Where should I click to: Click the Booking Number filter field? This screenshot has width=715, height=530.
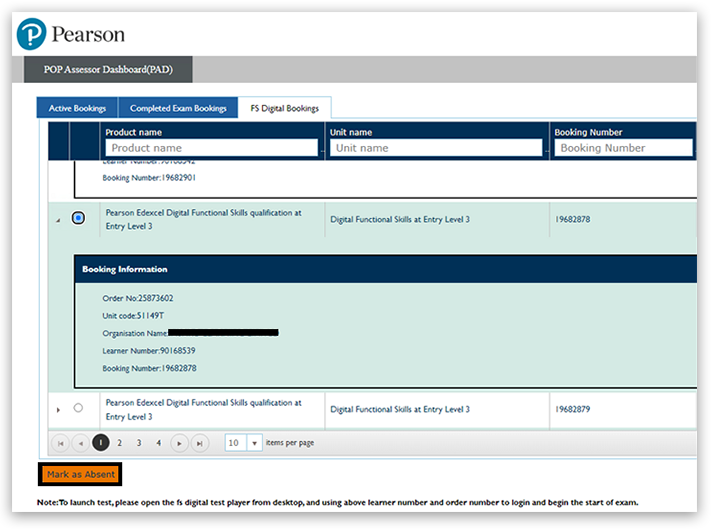point(623,148)
